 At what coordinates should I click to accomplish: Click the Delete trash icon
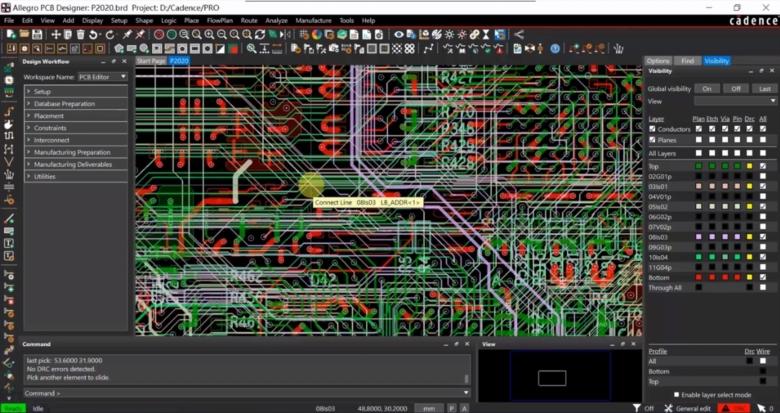80,34
